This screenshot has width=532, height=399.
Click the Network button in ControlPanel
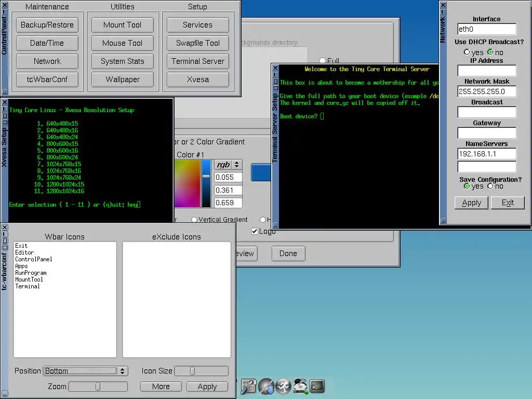pos(47,61)
